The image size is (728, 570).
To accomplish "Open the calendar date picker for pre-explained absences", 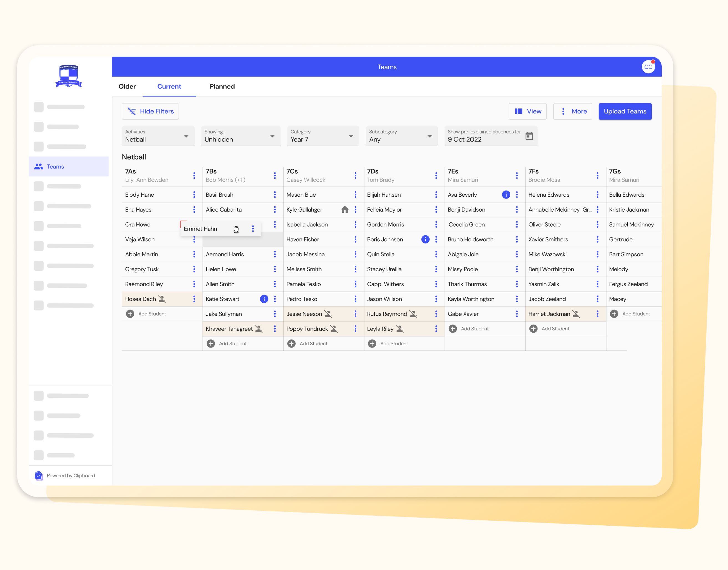I will [x=529, y=136].
